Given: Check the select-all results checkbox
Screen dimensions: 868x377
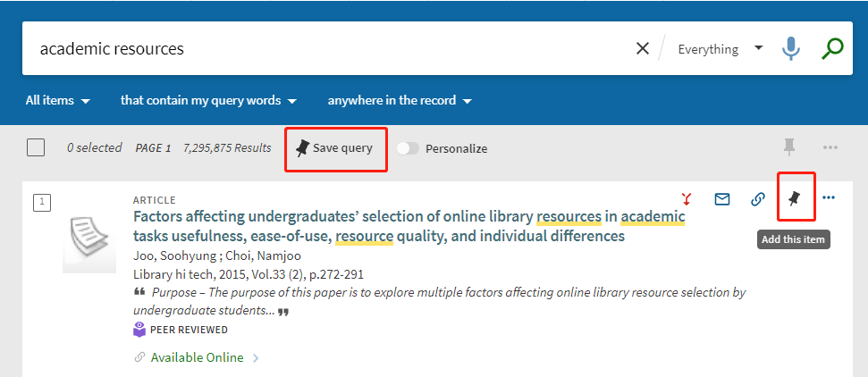Looking at the screenshot, I should pyautogui.click(x=36, y=148).
